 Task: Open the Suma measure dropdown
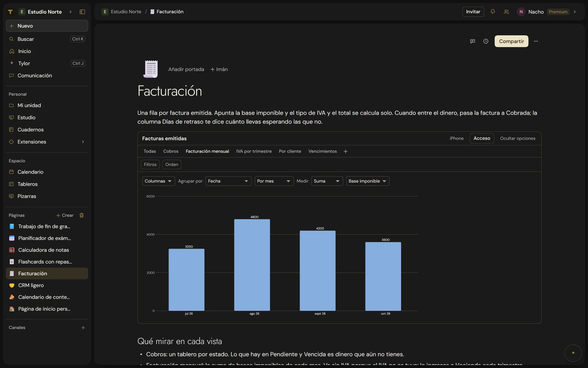[327, 181]
